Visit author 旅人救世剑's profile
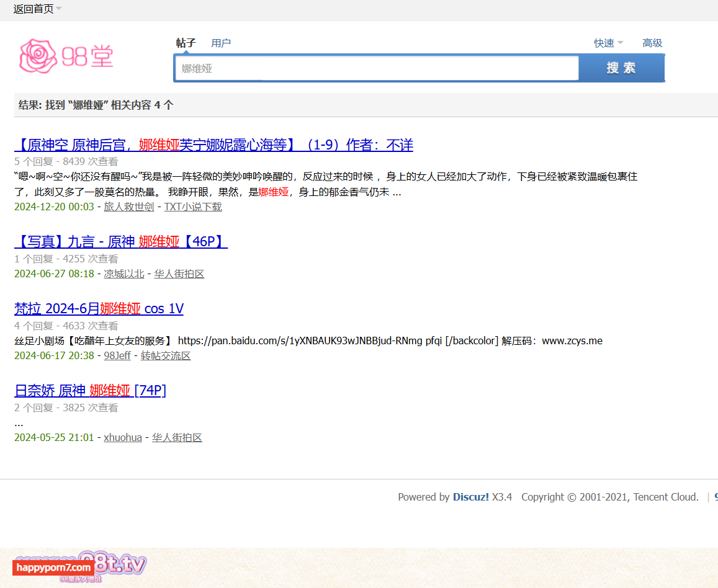Screen dimensions: 718x588 coord(128,207)
